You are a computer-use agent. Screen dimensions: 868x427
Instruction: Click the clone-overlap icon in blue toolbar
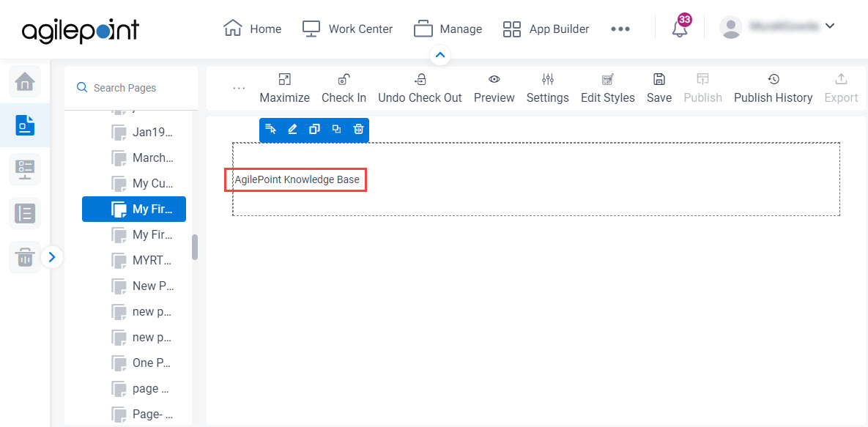tap(336, 129)
